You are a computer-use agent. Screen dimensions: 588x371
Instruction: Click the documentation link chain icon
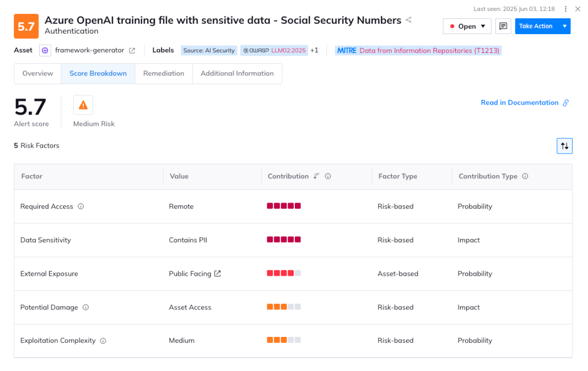point(566,103)
